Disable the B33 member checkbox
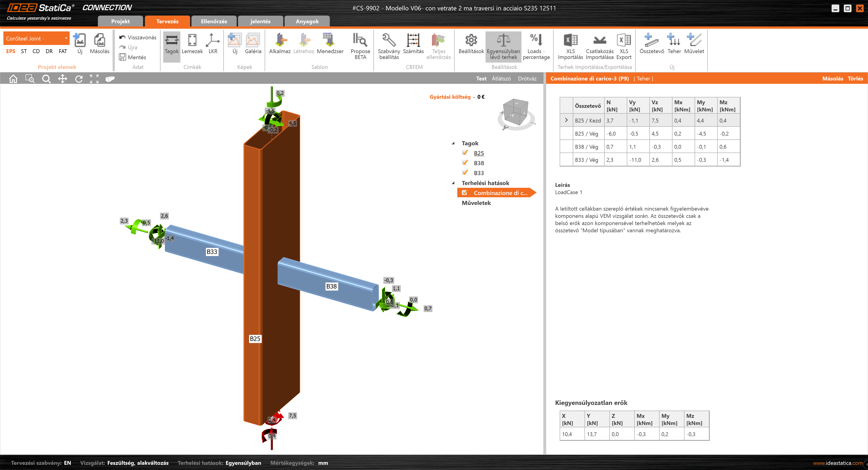This screenshot has width=868, height=470. click(x=465, y=172)
